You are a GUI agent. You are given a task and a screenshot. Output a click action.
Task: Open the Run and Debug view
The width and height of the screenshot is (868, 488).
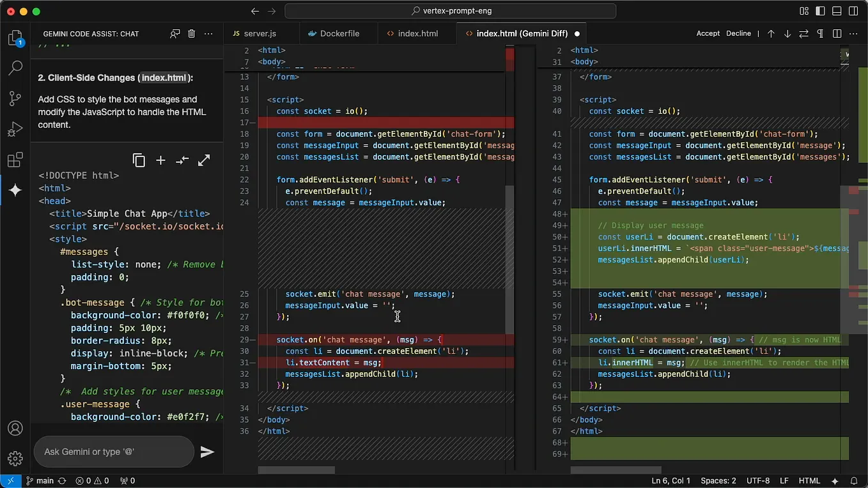15,129
